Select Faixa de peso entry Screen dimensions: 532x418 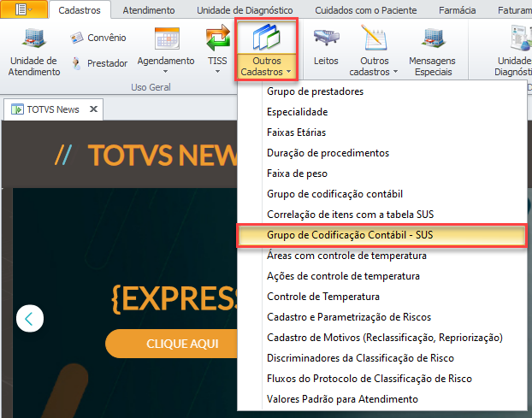tap(382, 174)
